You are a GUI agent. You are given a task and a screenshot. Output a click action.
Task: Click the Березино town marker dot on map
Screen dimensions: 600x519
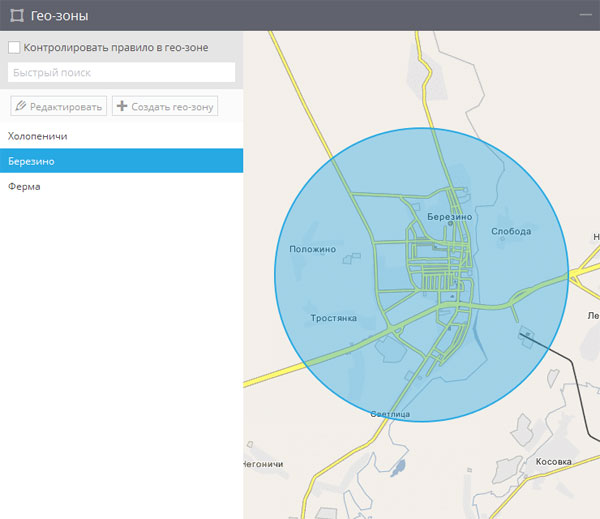[x=448, y=225]
